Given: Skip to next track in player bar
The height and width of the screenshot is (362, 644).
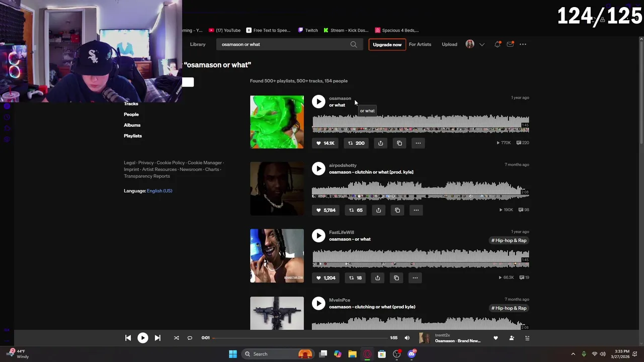Looking at the screenshot, I should click(x=157, y=338).
